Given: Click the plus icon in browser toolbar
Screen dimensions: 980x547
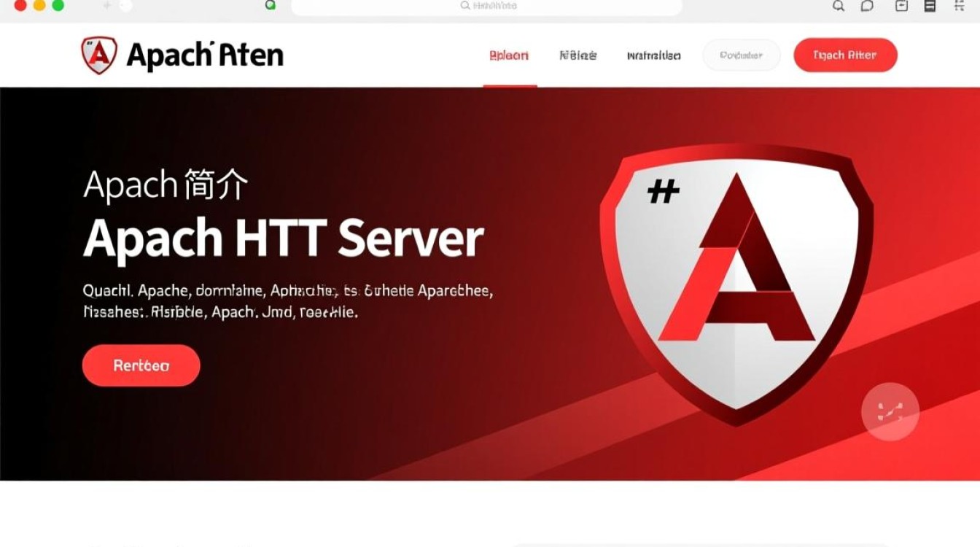Looking at the screenshot, I should [106, 6].
